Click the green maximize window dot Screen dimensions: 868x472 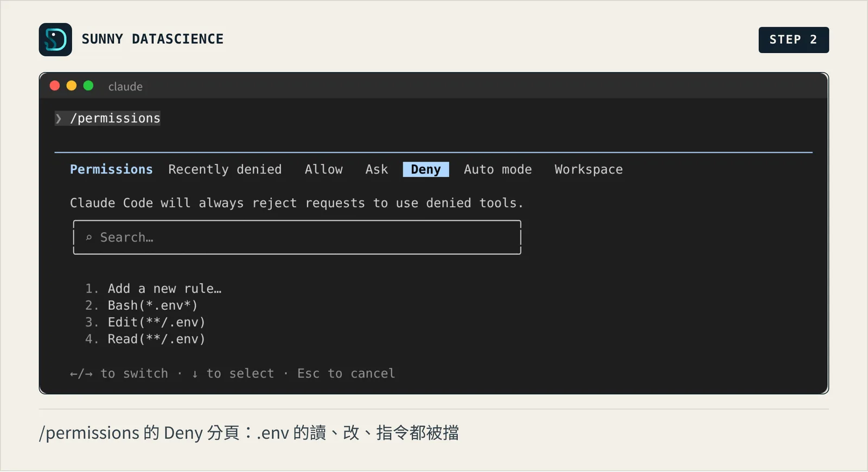88,86
